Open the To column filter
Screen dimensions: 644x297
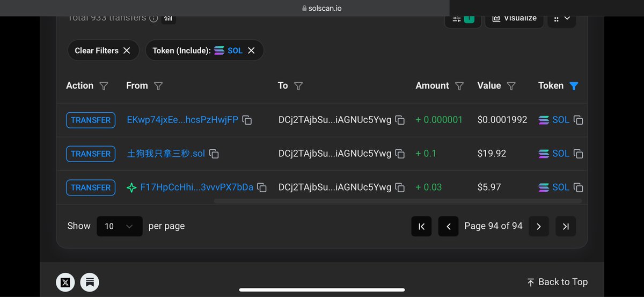(299, 86)
